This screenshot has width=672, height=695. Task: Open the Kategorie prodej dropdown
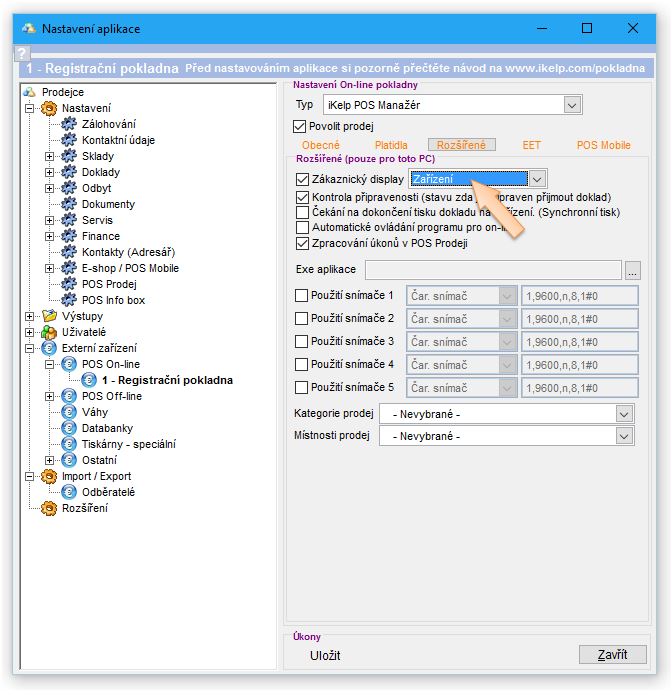point(624,413)
